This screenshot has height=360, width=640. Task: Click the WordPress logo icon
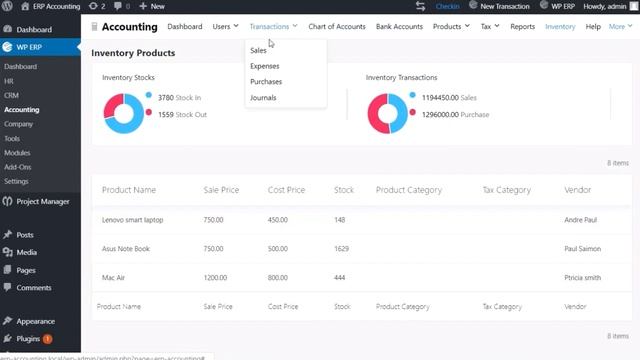[7, 6]
